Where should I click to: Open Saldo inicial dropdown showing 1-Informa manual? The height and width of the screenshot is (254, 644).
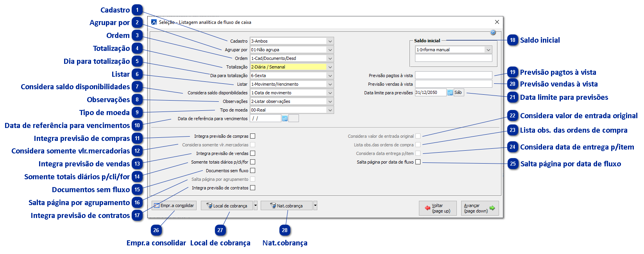coord(453,50)
